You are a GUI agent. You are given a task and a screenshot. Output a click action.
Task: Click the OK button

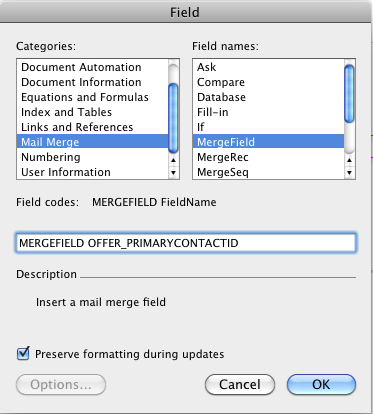point(321,384)
